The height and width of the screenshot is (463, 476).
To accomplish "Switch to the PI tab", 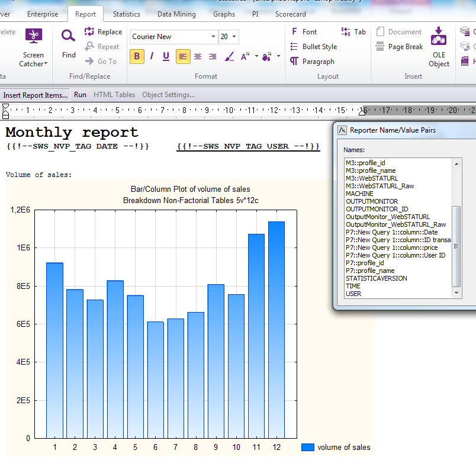I will coord(255,14).
